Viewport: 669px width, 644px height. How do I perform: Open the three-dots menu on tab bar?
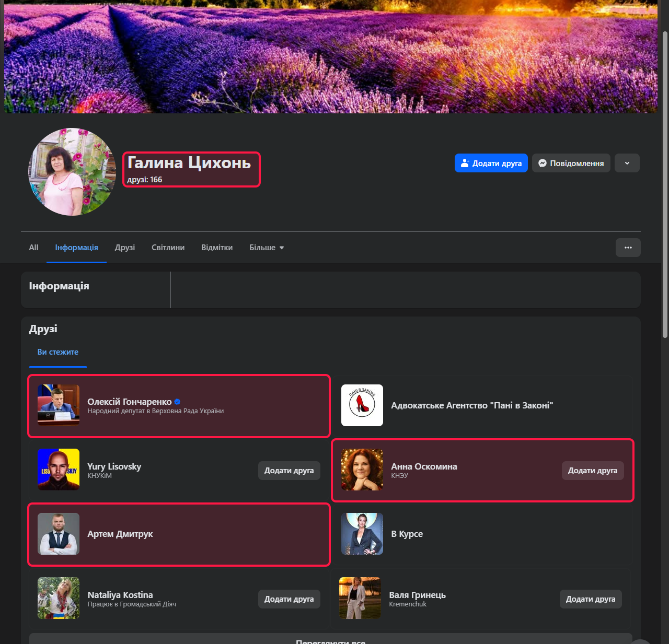(628, 248)
